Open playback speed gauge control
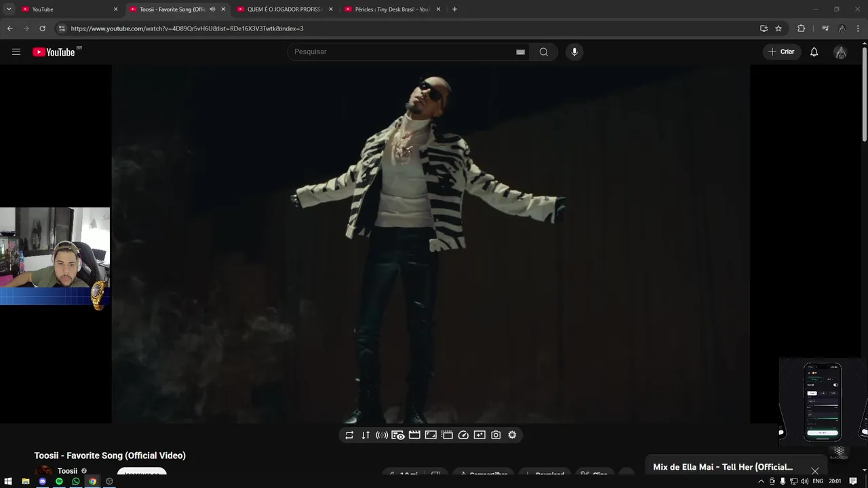This screenshot has width=868, height=488. [463, 435]
